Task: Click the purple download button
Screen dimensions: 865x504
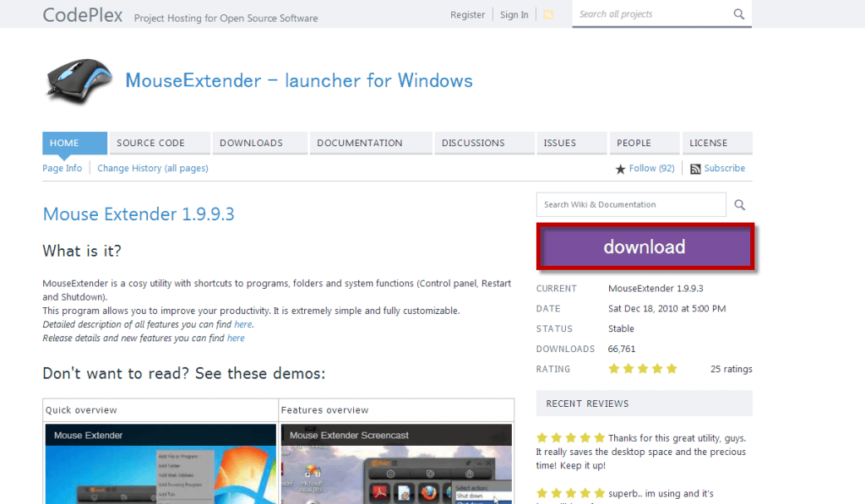Action: click(x=645, y=247)
